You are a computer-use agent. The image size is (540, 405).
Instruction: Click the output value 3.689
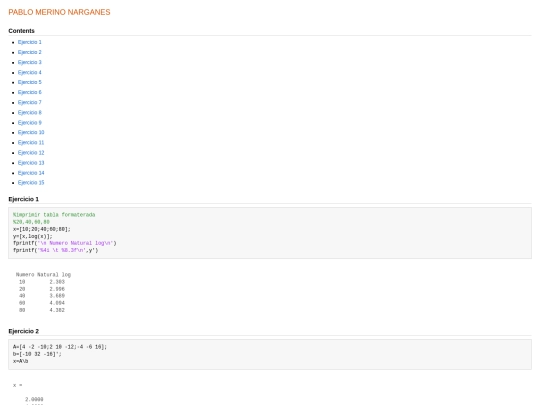pos(57,296)
